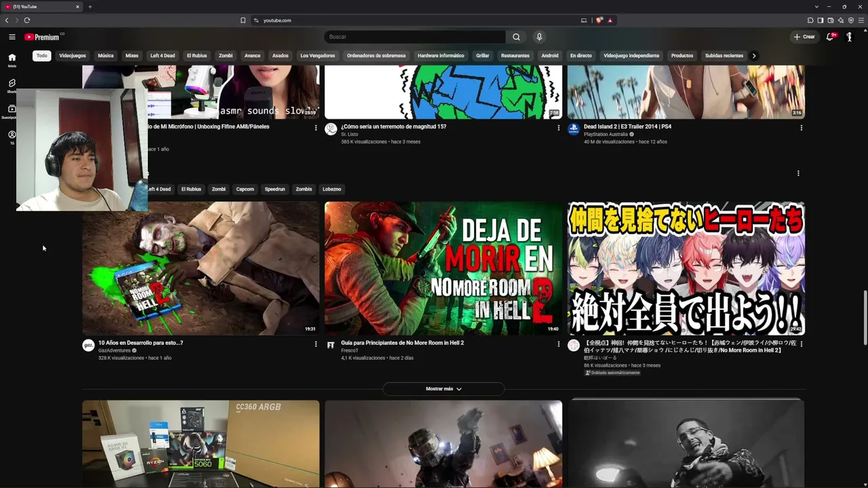The image size is (868, 488).
Task: Filter shelf by the Capcom chip
Action: [245, 189]
